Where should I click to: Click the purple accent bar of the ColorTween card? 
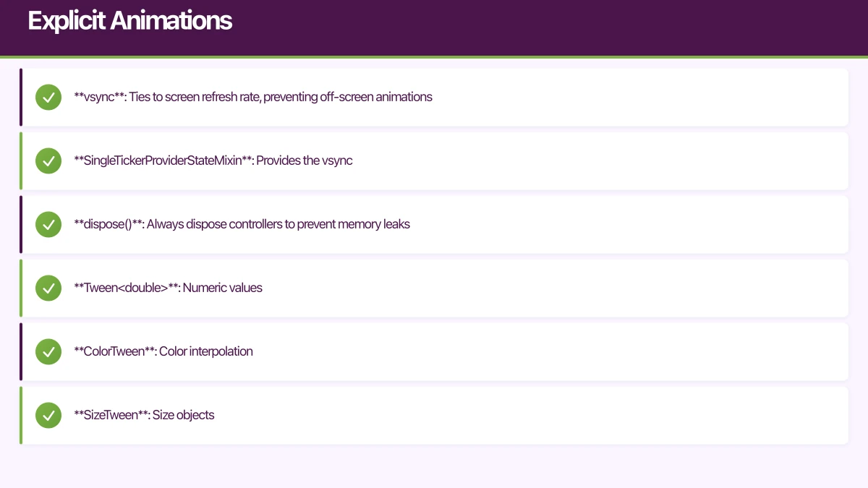[21, 351]
